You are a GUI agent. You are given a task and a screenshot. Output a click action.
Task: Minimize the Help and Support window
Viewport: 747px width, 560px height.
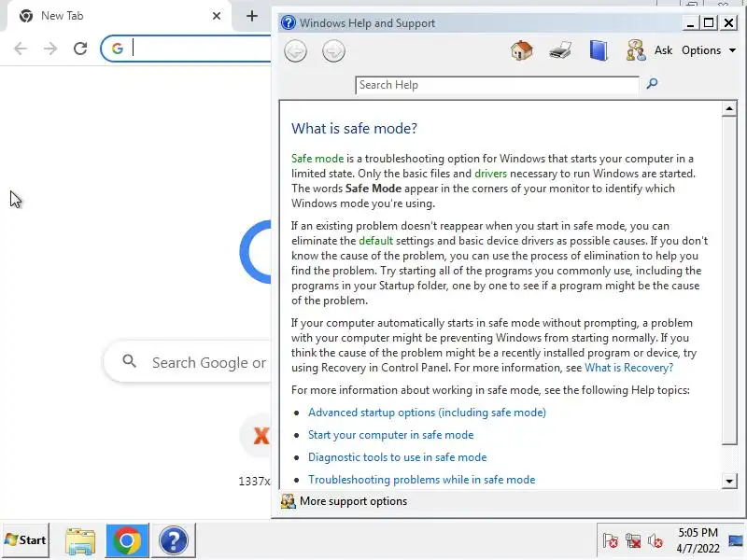[x=690, y=22]
